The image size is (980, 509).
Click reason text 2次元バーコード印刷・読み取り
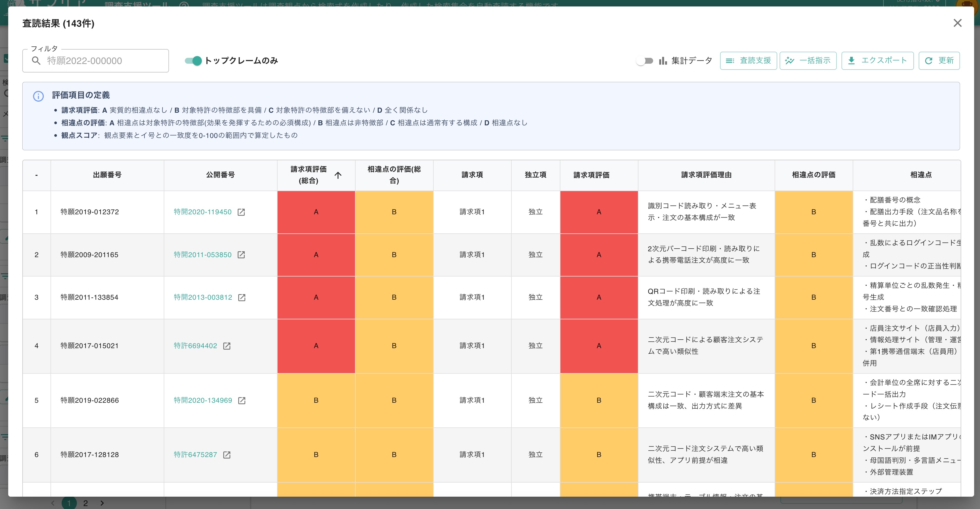[703, 254]
